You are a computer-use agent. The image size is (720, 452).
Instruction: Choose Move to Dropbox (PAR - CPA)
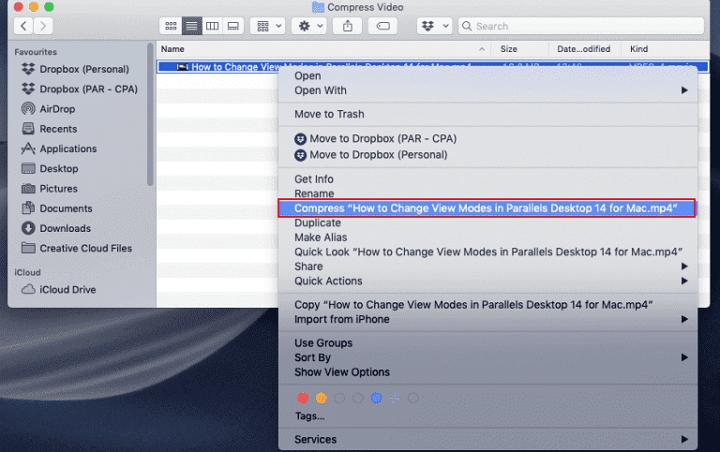pyautogui.click(x=488, y=138)
